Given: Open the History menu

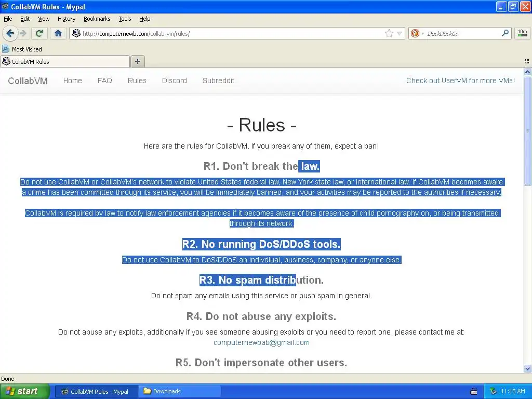Looking at the screenshot, I should tap(66, 19).
